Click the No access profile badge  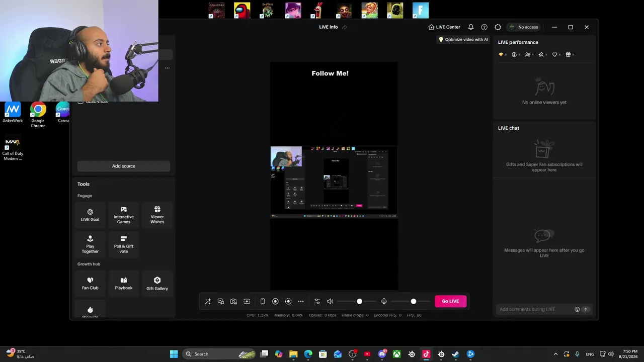524,27
